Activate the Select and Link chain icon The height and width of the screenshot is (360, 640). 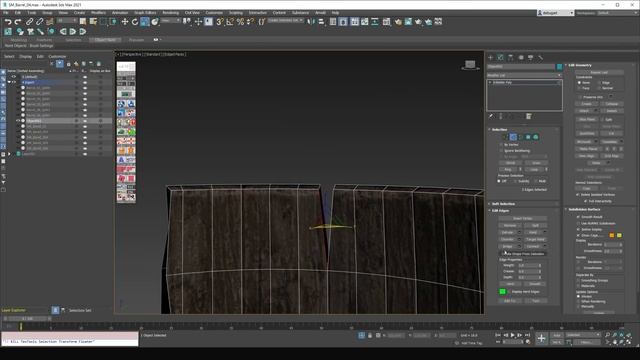pyautogui.click(x=29, y=22)
